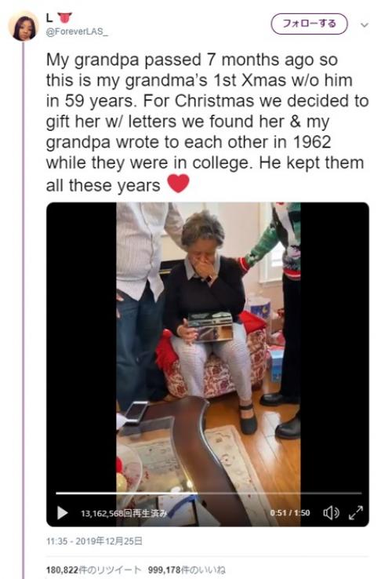
Task: Click the red heart emoji in tweet
Action: pyautogui.click(x=178, y=184)
